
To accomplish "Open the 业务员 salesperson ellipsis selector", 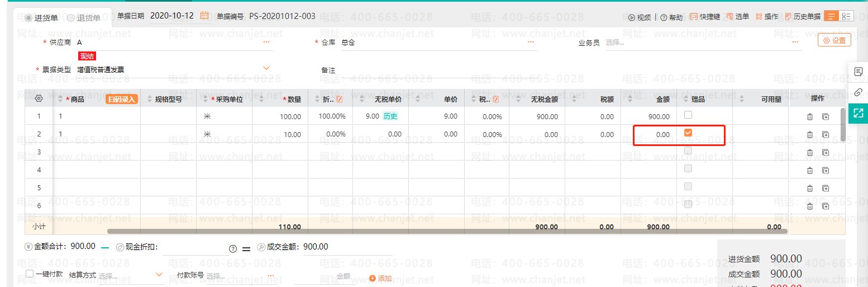I will 795,42.
